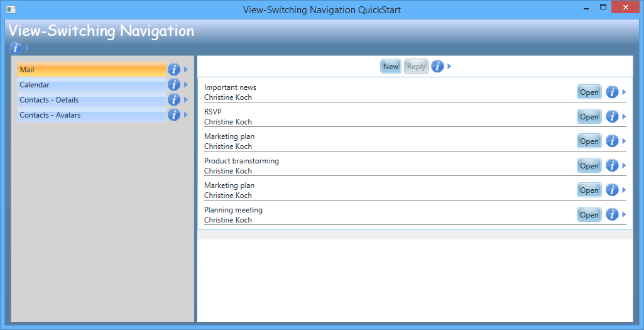
Task: Select the RSVP subject text
Action: tap(213, 112)
